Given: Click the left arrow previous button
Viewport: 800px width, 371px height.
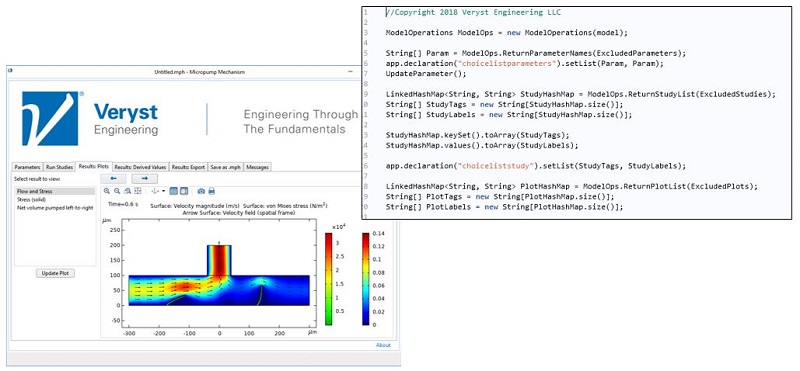Looking at the screenshot, I should (x=113, y=179).
